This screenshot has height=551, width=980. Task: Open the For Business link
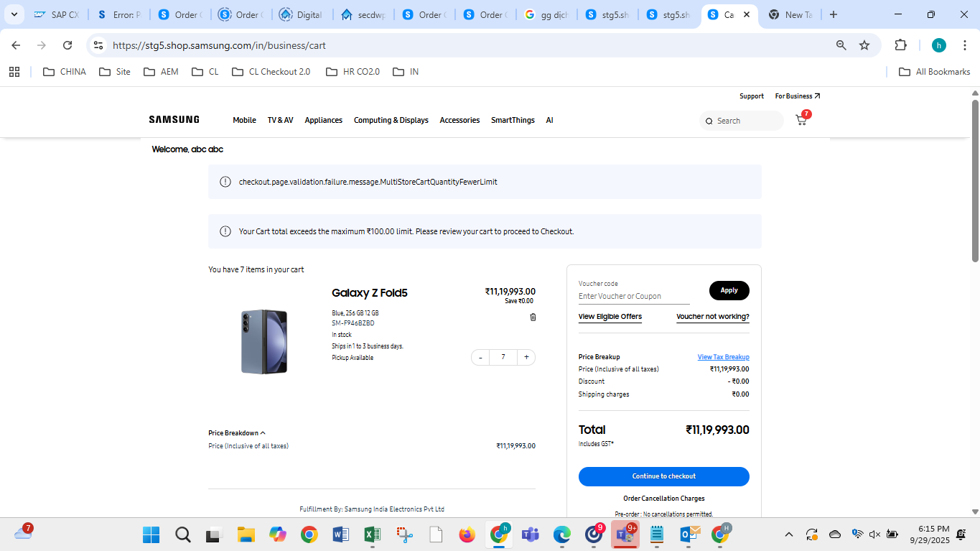(798, 96)
